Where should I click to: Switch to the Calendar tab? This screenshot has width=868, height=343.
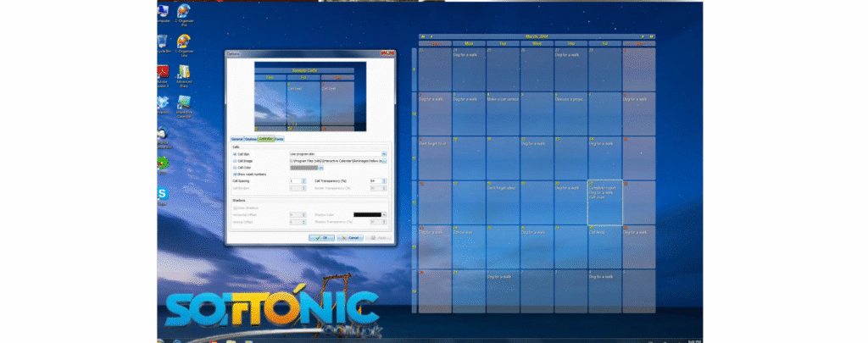point(265,138)
